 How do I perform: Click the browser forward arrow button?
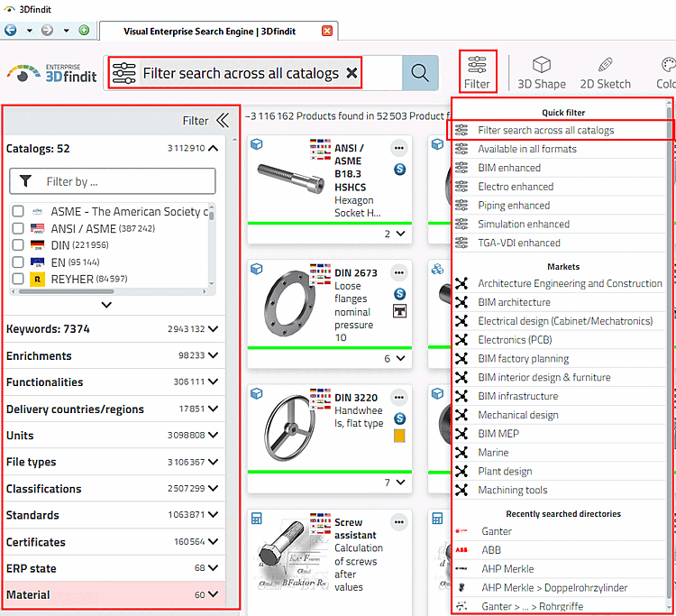click(47, 30)
